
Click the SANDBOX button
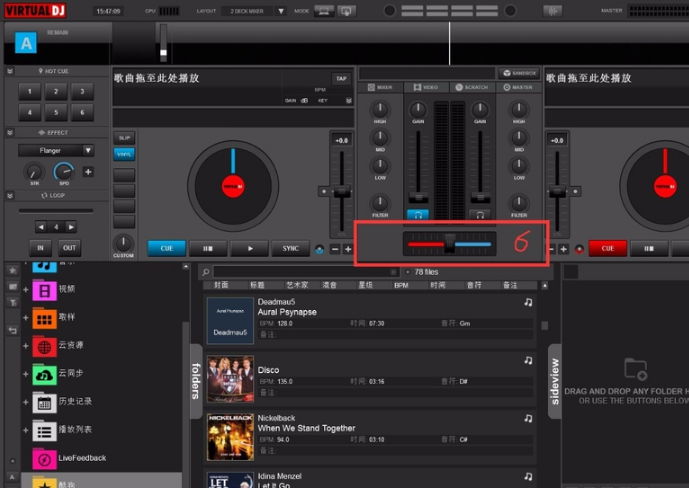[520, 73]
